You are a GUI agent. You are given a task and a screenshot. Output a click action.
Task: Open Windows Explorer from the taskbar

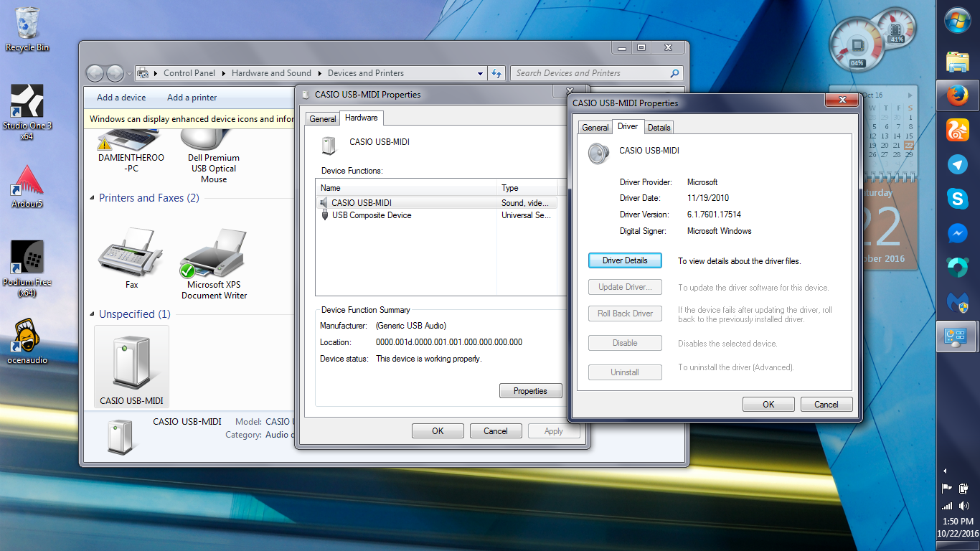(958, 62)
